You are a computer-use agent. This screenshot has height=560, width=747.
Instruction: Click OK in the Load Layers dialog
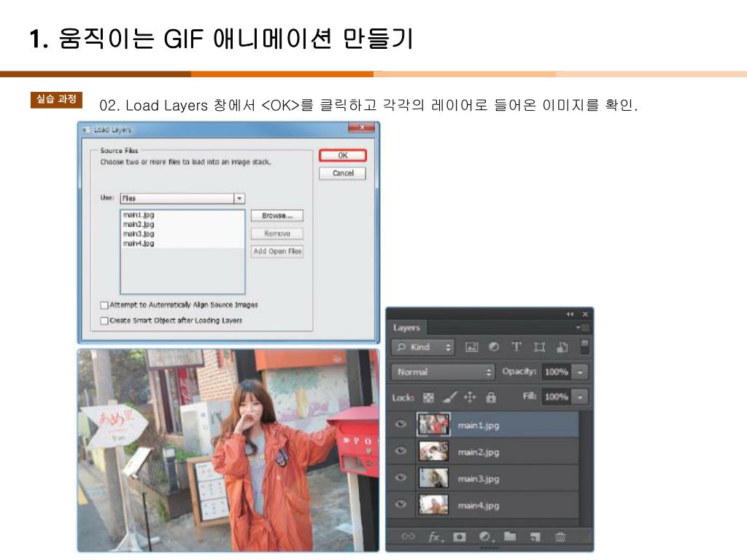pyautogui.click(x=343, y=155)
